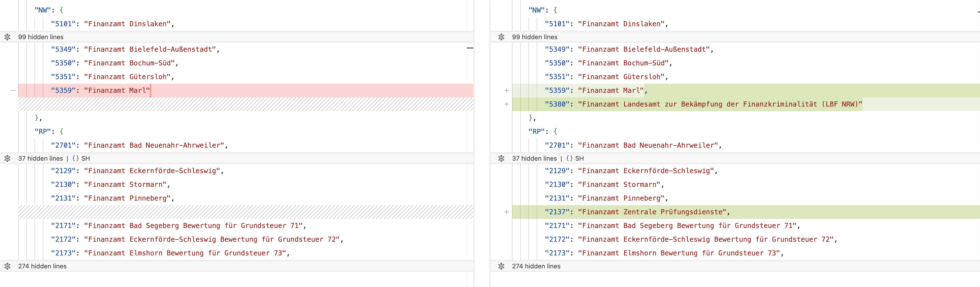Click the plus marker beside "2137" line
980x287 pixels.
507,212
